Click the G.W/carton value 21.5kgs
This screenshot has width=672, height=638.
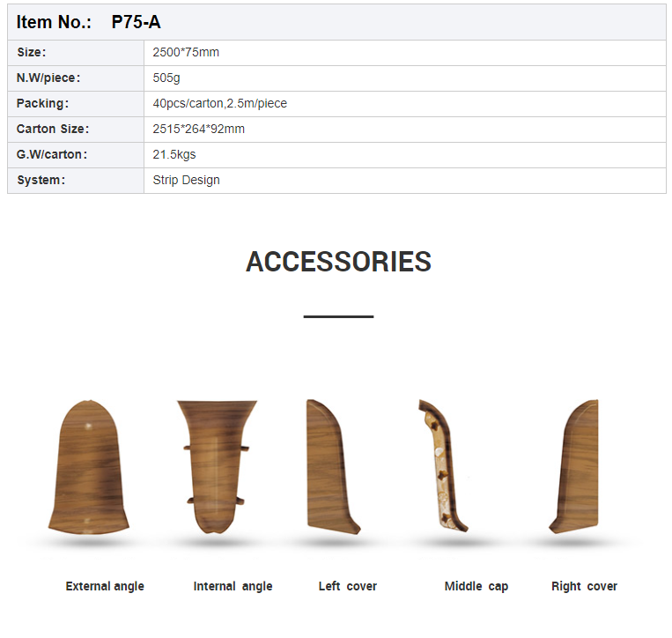point(174,155)
